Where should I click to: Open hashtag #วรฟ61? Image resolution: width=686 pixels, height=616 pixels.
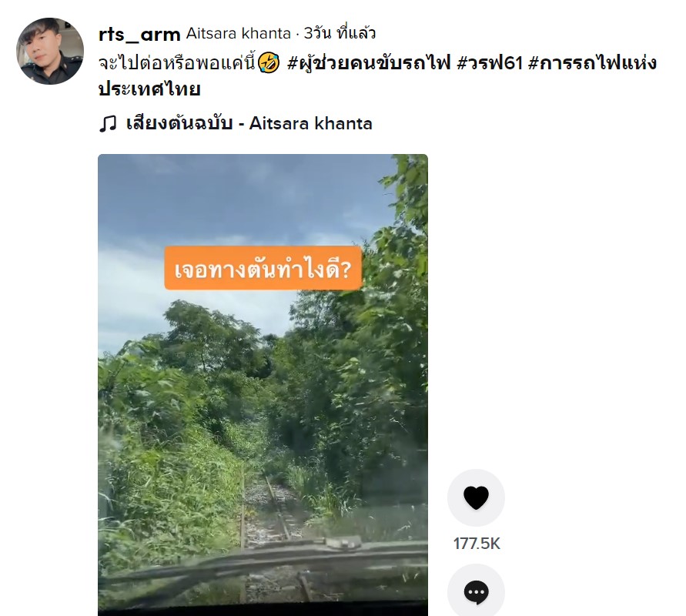coord(490,63)
